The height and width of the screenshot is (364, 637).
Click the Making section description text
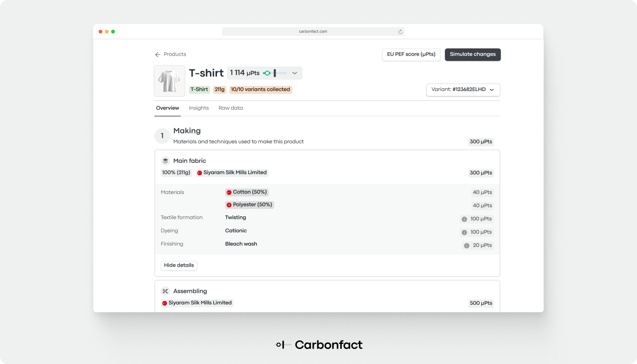pyautogui.click(x=238, y=142)
